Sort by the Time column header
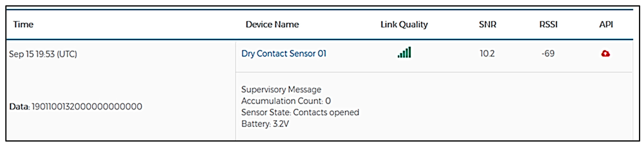The height and width of the screenshot is (146, 644). [23, 24]
